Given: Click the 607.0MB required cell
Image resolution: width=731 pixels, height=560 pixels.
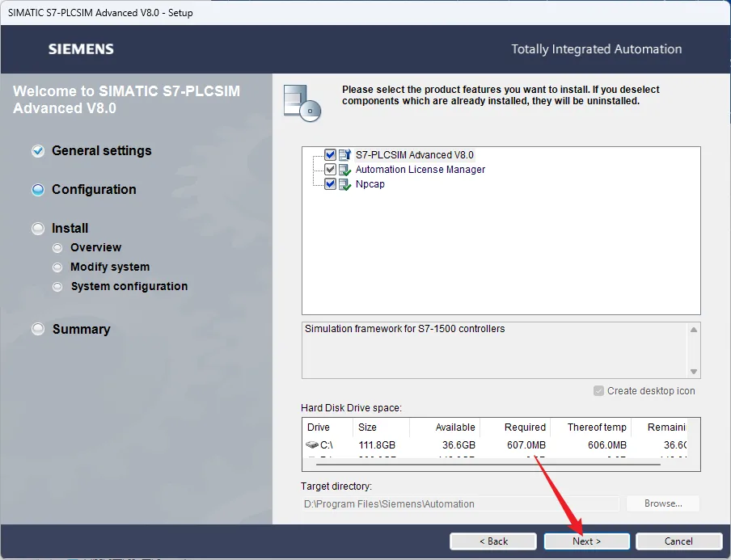Looking at the screenshot, I should pos(526,445).
